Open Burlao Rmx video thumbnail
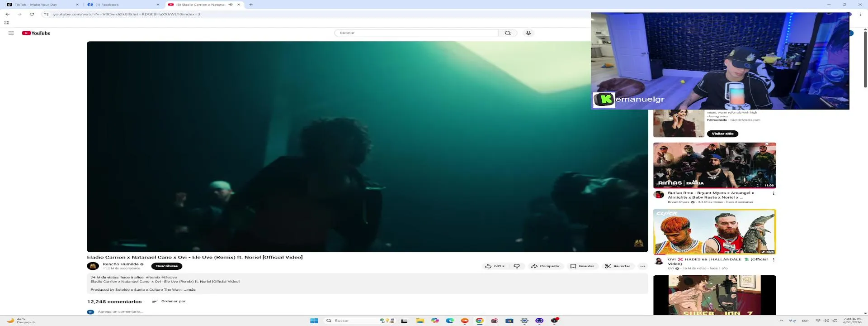Screen dimensions: 868x326 pyautogui.click(x=714, y=165)
